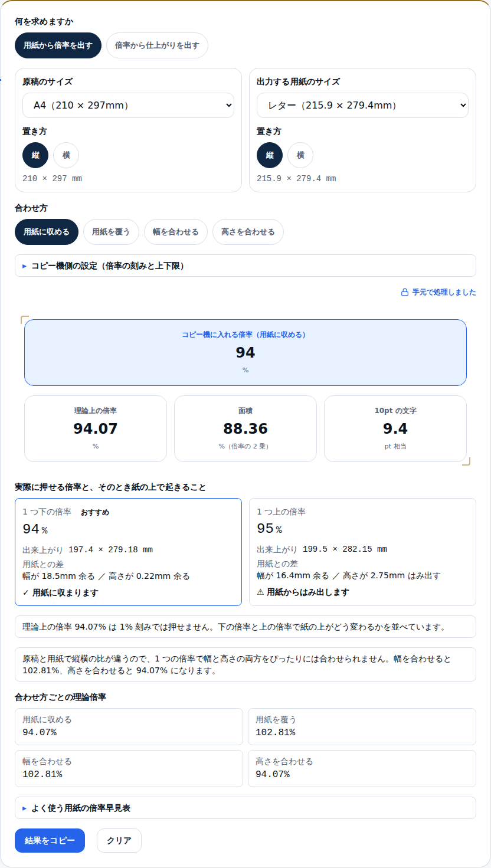Viewport: 491px width, 868px height.
Task: Set output paper orientation to 横
Action: [x=300, y=155]
